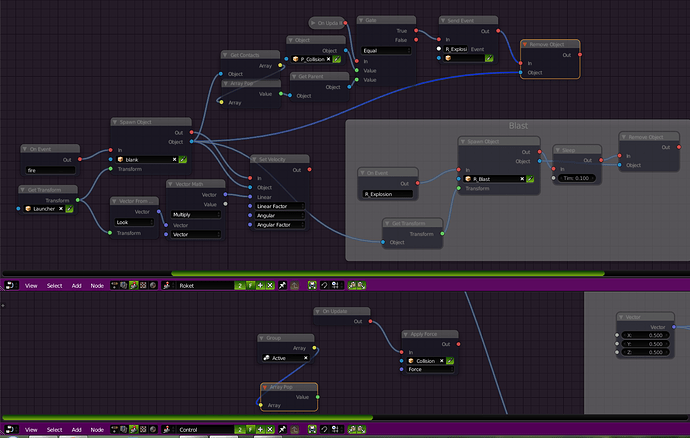Open the Equal dropdown in Gate node
Screen dimensions: 690x438
[386, 51]
